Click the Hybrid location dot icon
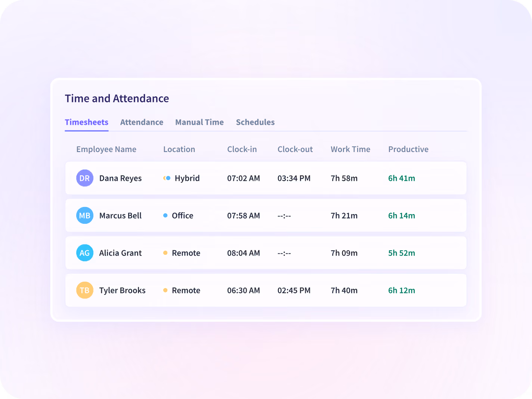This screenshot has width=532, height=399. tap(167, 178)
